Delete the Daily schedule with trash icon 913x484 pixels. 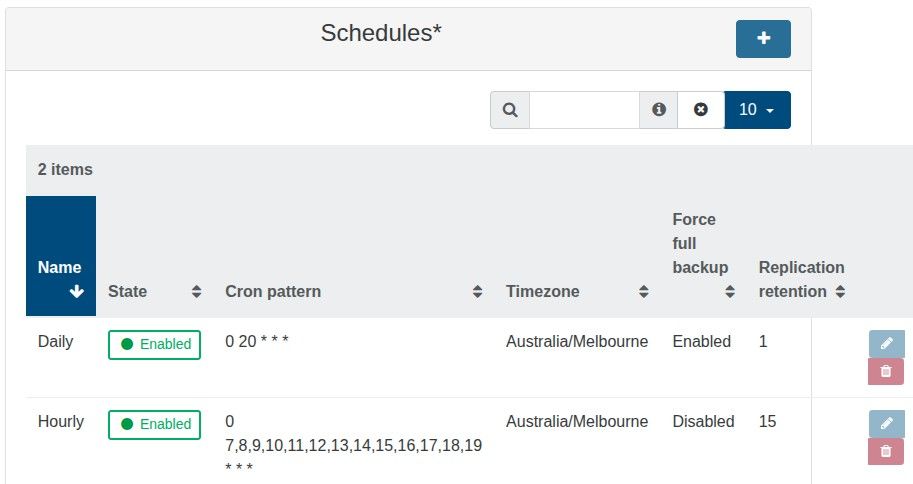click(886, 372)
